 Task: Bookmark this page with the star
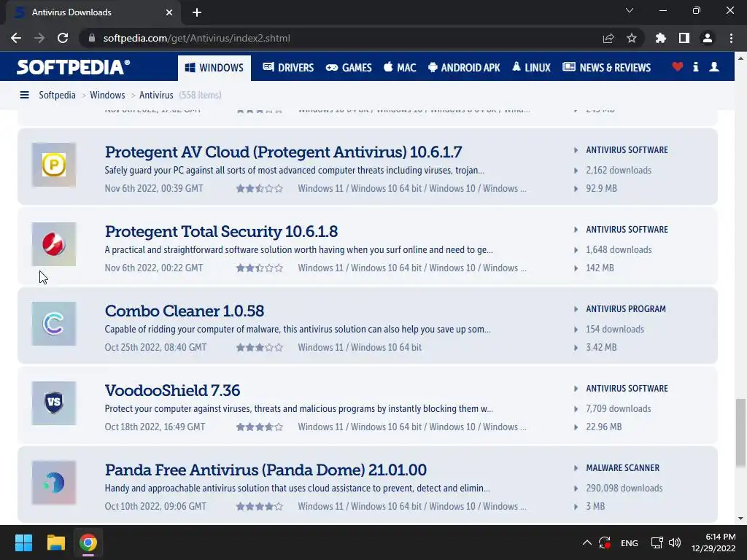632,38
